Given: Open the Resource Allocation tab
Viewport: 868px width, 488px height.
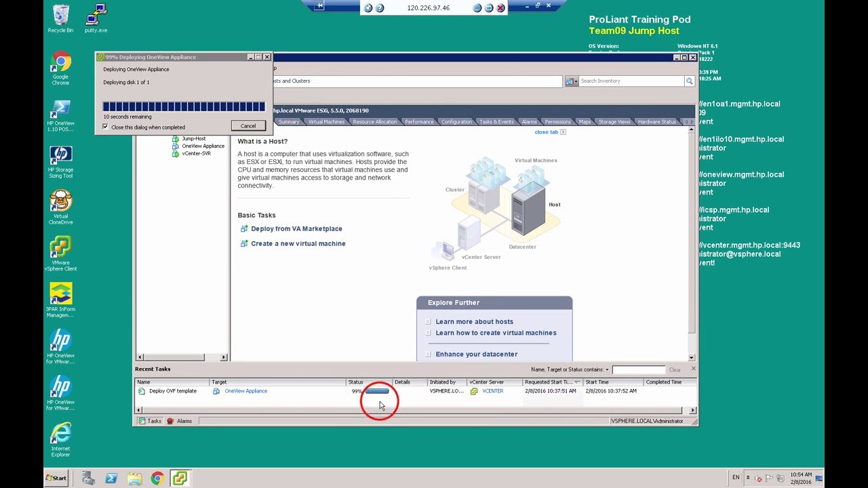Looking at the screenshot, I should 375,122.
